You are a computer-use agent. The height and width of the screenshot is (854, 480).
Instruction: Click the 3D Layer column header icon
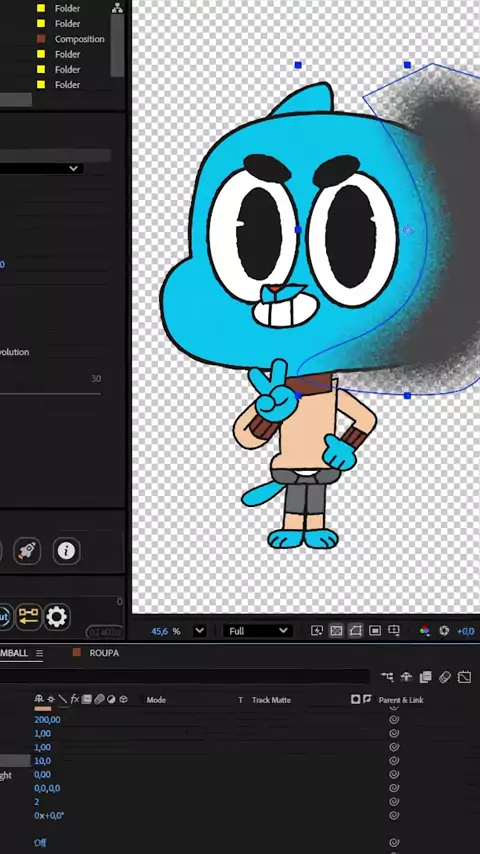[x=123, y=699]
